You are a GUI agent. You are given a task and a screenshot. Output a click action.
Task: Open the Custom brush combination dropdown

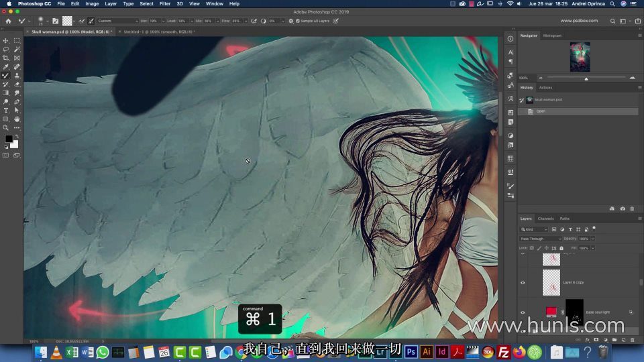coord(118,21)
